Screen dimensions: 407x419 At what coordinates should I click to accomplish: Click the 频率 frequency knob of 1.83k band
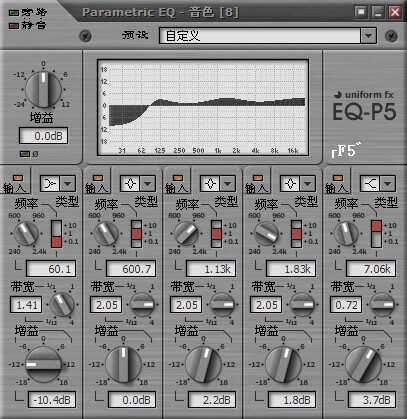pos(266,233)
